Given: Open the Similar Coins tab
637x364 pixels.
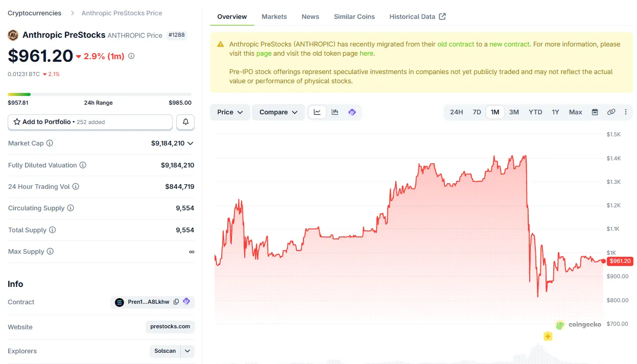Looking at the screenshot, I should [x=355, y=17].
